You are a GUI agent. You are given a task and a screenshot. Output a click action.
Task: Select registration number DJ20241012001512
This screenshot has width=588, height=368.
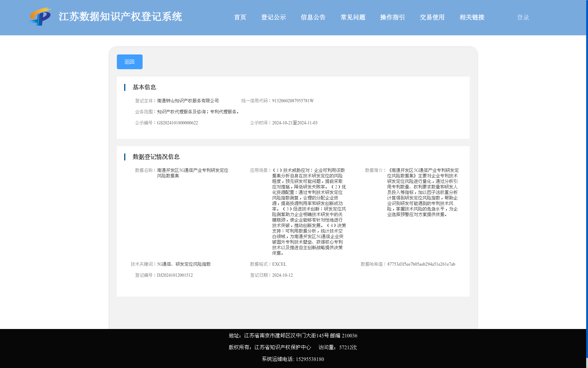tap(175, 275)
